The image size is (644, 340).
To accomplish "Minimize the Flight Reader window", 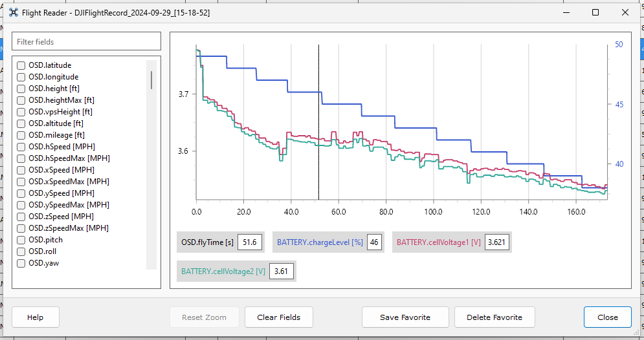I will point(567,12).
